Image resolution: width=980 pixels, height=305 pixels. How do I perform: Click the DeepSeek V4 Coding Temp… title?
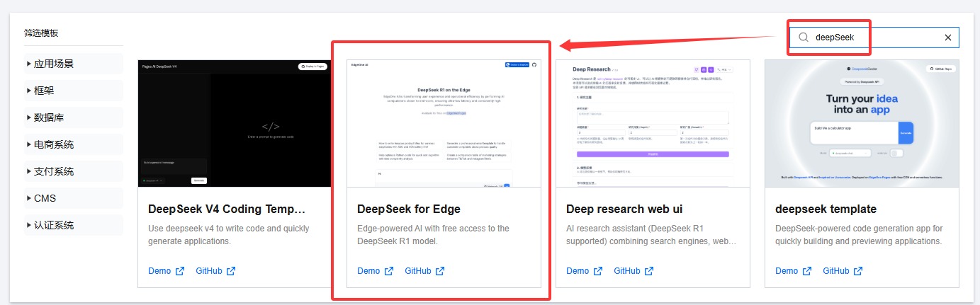(x=227, y=209)
